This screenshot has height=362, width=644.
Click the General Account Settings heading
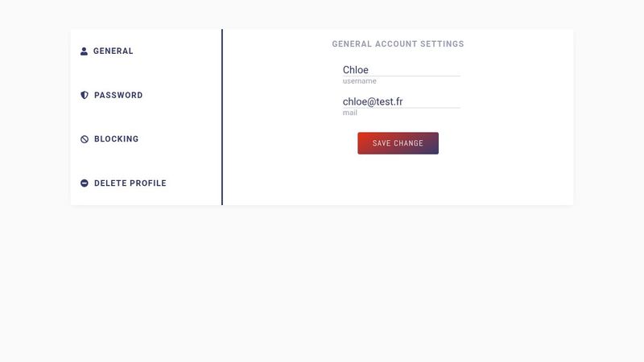[398, 44]
